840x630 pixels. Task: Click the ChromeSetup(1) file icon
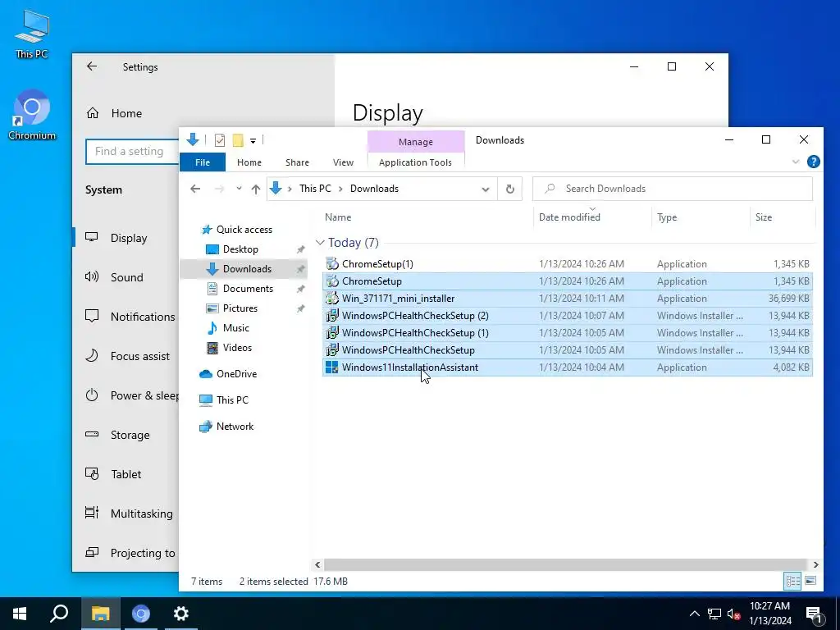pyautogui.click(x=332, y=263)
